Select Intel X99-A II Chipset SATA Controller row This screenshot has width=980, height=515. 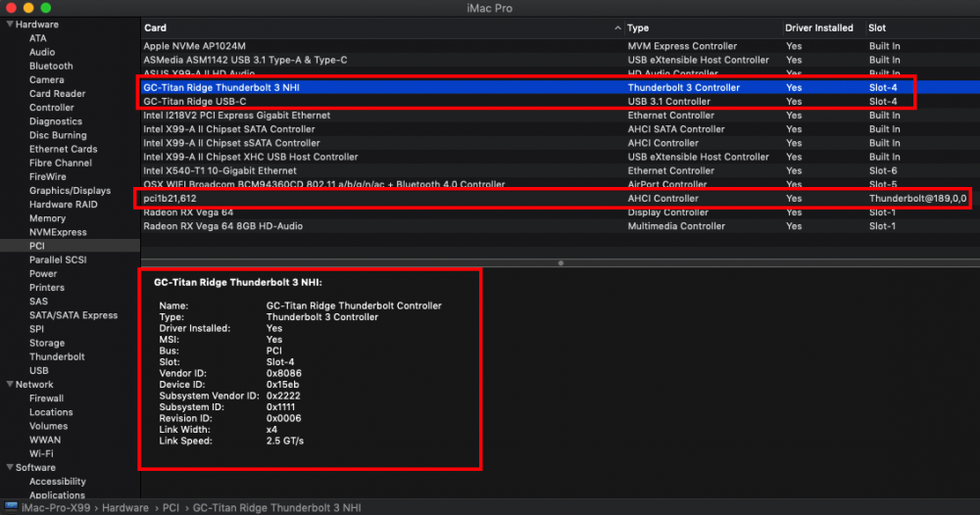560,129
